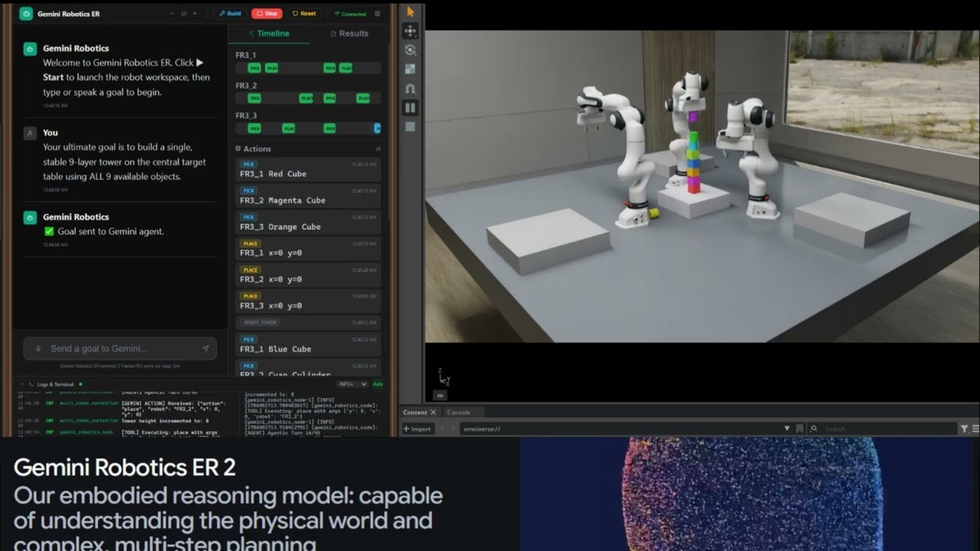Open the filter icon in Content browser
Screen dimensions: 980x551
(965, 429)
